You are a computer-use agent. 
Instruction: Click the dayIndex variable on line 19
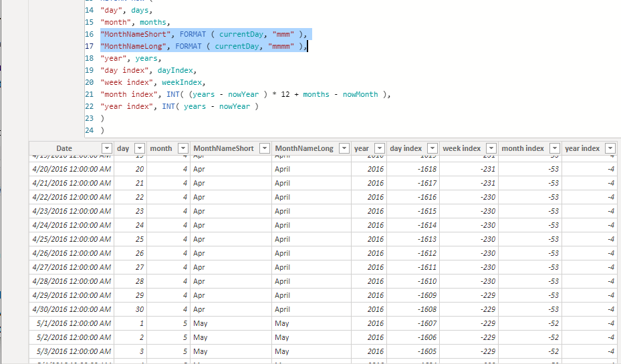coord(175,70)
